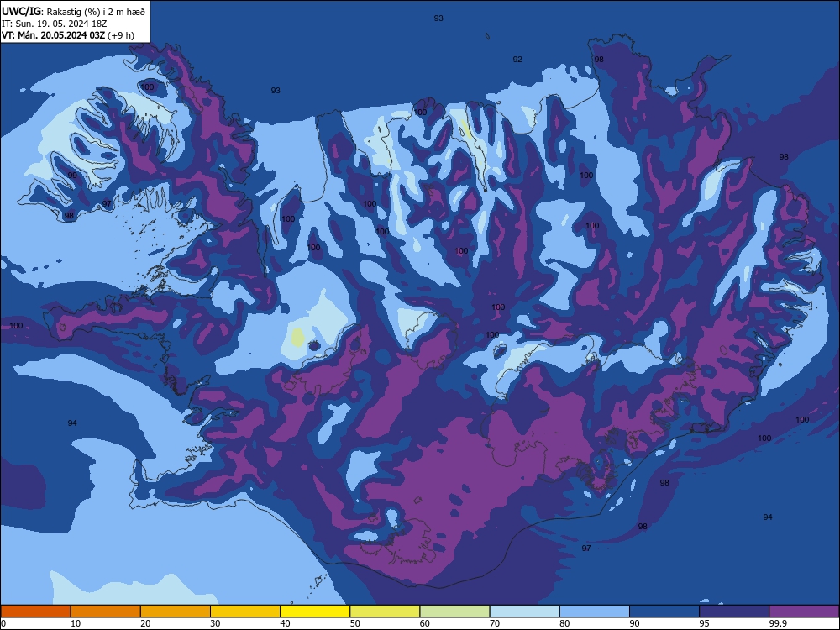Click the amber 20–30 legend swatch
The image size is (840, 630).
click(x=176, y=612)
